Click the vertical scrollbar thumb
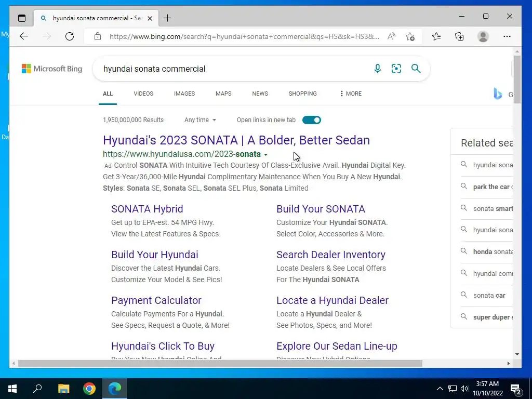This screenshot has height=399, width=532. 517,79
